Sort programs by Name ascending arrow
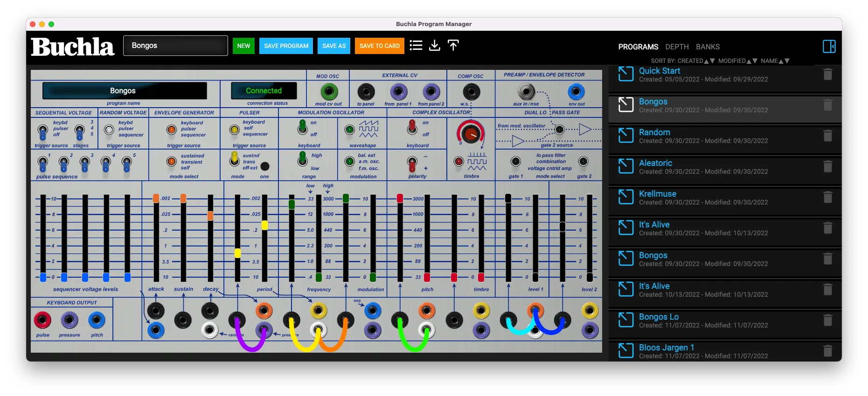This screenshot has height=396, width=868. click(781, 61)
